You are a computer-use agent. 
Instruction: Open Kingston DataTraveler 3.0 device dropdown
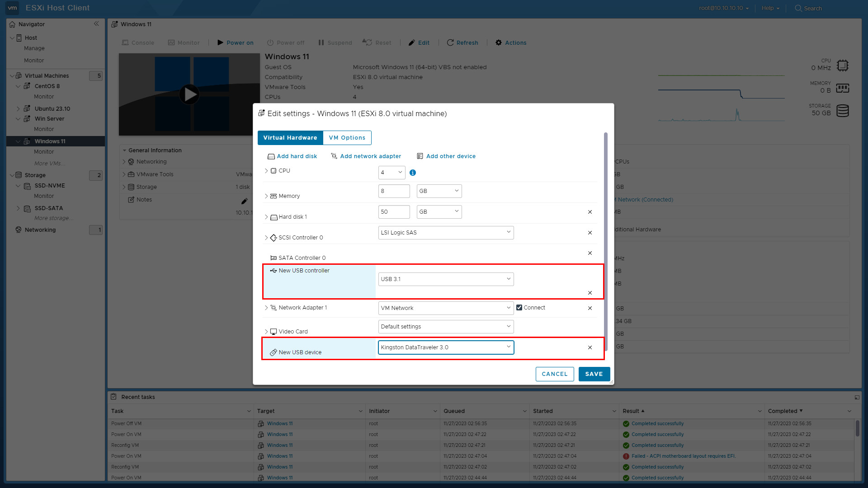[445, 347]
